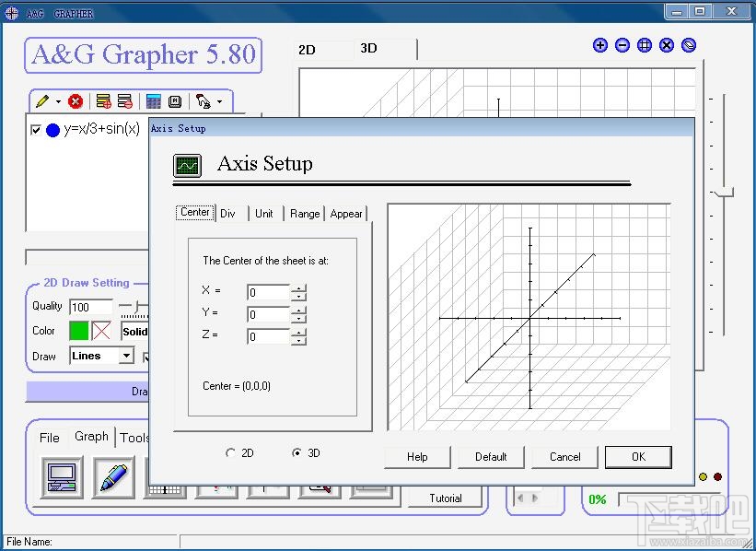Open the Graph menu tab

(91, 436)
